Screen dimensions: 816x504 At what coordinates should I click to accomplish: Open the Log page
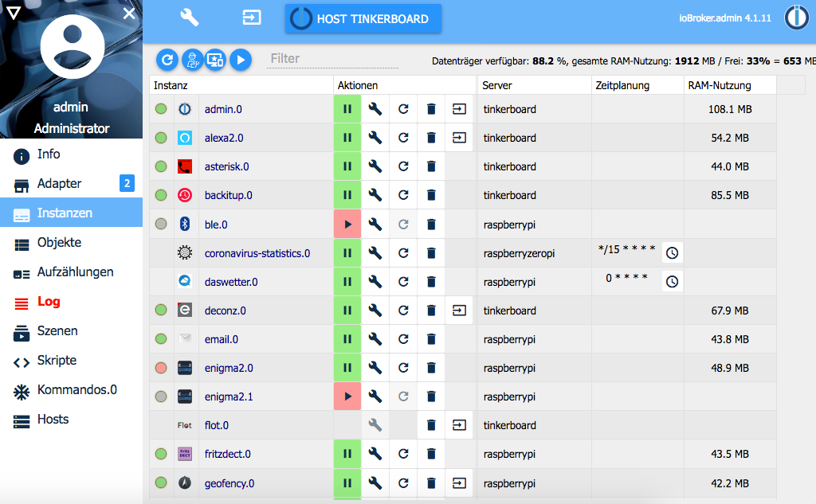pos(71,302)
